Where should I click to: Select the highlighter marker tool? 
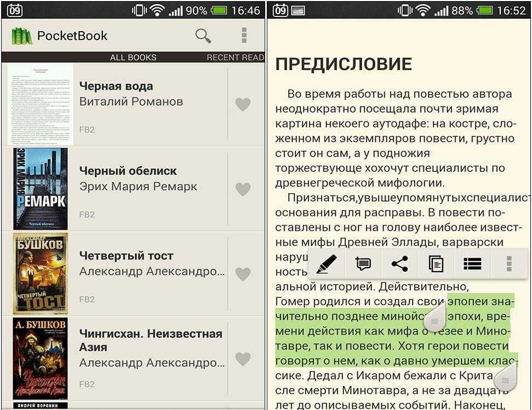click(x=327, y=264)
